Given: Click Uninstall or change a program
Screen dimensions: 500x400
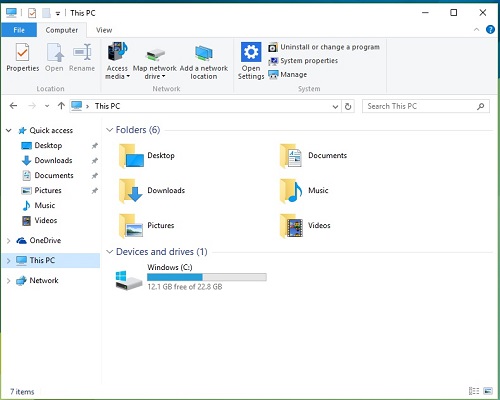Looking at the screenshot, I should [x=324, y=47].
